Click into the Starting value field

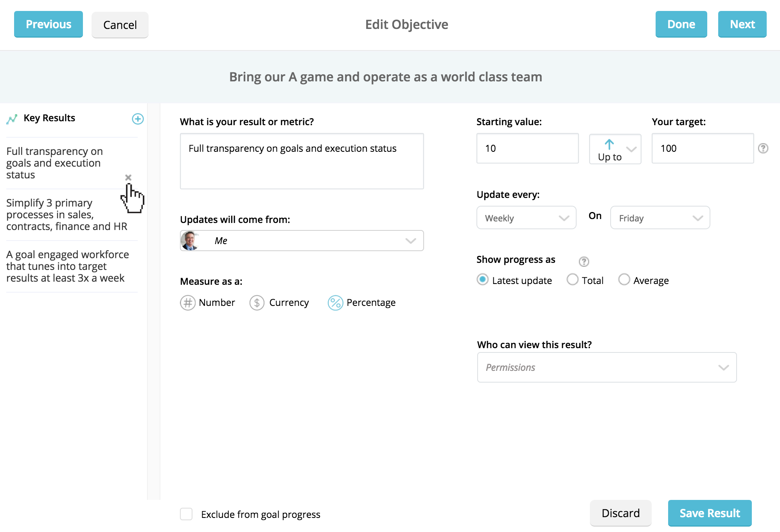[x=527, y=148]
